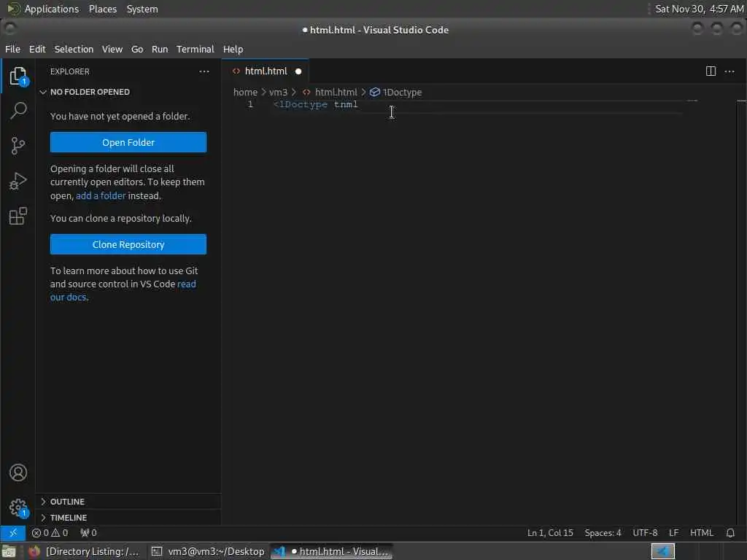Open the Search view icon
This screenshot has height=560, width=747.
click(18, 111)
